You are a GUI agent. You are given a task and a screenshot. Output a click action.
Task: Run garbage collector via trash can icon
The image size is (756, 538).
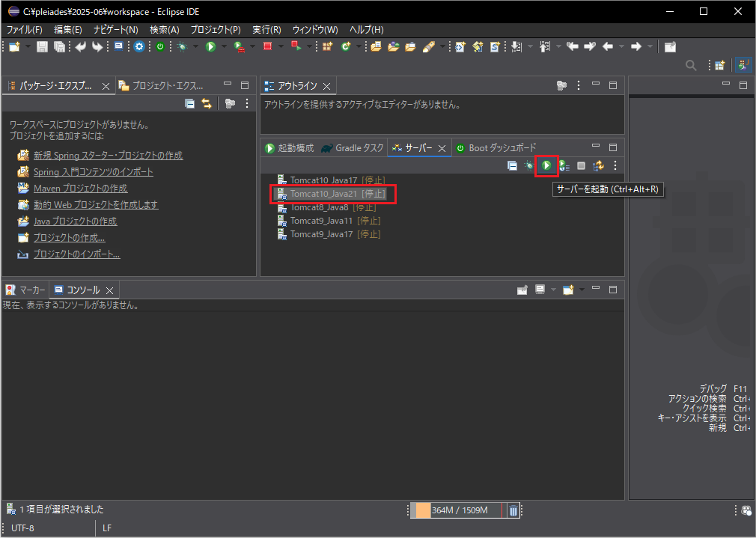513,510
